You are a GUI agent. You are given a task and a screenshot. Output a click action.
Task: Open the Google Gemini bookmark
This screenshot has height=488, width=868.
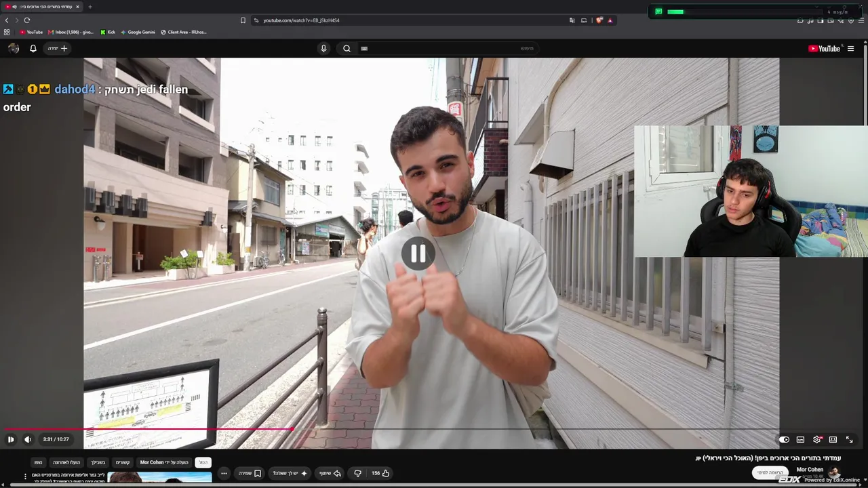pyautogui.click(x=138, y=32)
